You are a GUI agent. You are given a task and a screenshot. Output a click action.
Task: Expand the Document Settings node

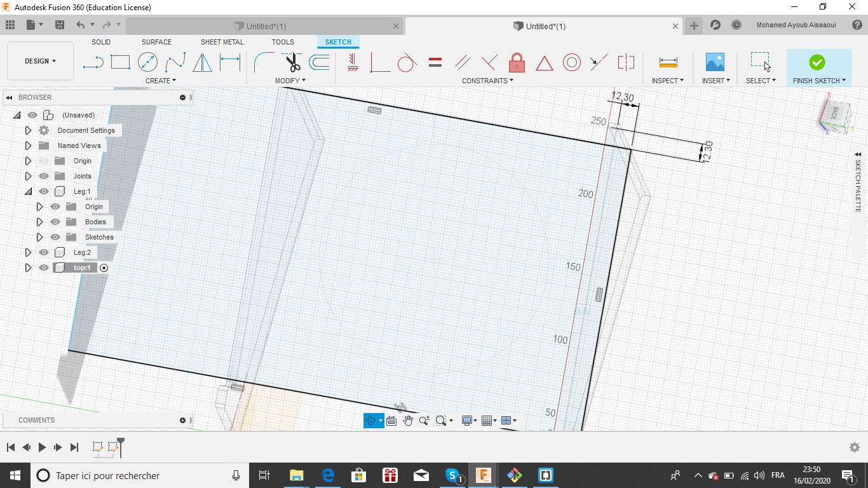pyautogui.click(x=28, y=130)
